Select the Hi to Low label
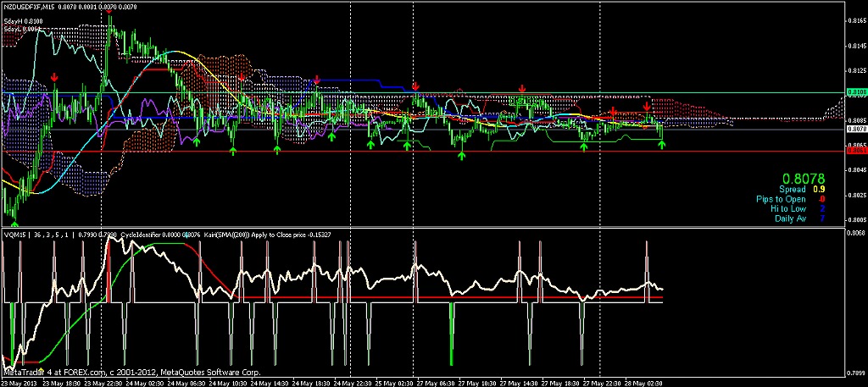This screenshot has width=868, height=387. (x=790, y=209)
